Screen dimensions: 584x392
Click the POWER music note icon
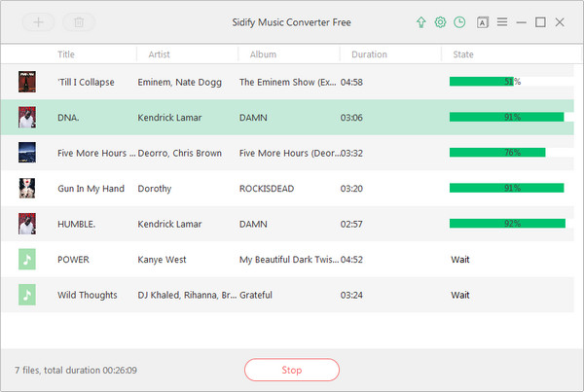(x=27, y=259)
